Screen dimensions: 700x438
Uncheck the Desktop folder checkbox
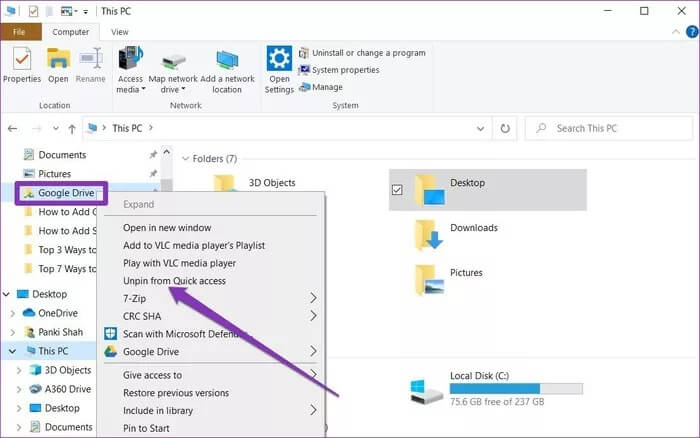[397, 190]
